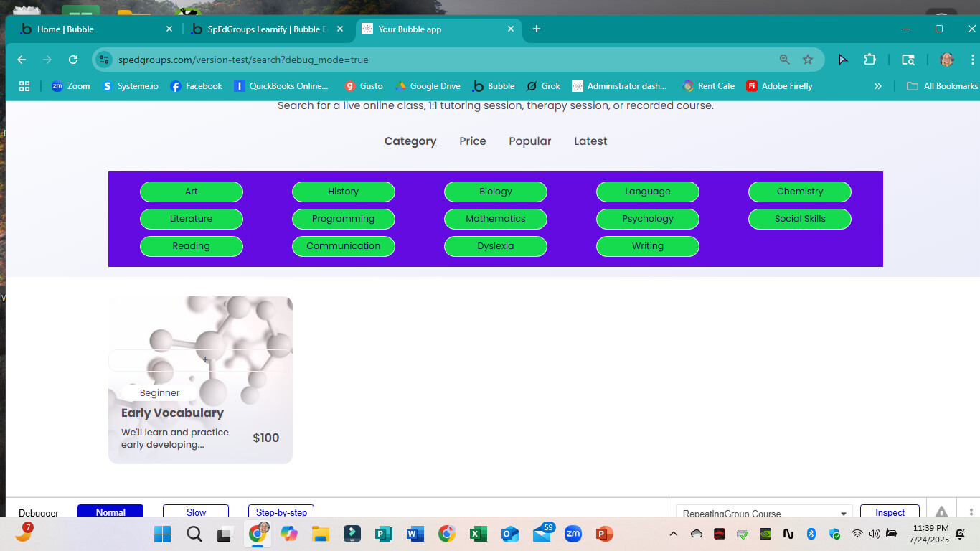Open the Google Drive bookmark

(428, 86)
